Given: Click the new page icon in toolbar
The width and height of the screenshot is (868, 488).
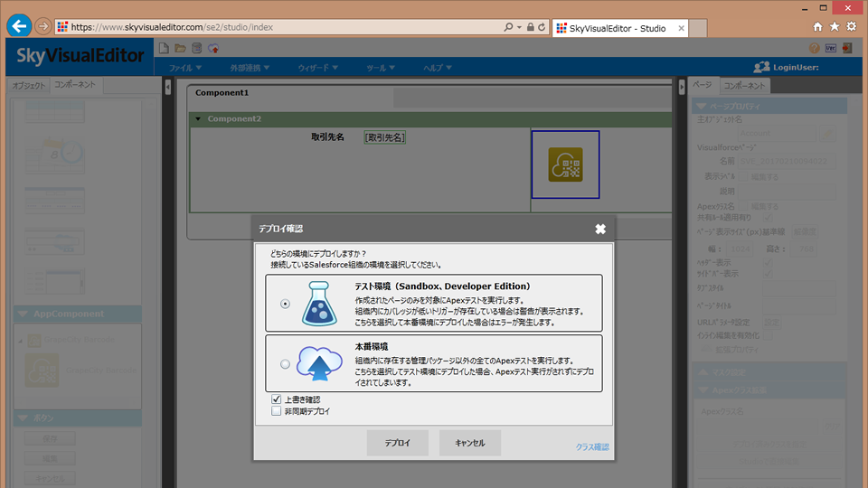Looking at the screenshot, I should pyautogui.click(x=164, y=48).
